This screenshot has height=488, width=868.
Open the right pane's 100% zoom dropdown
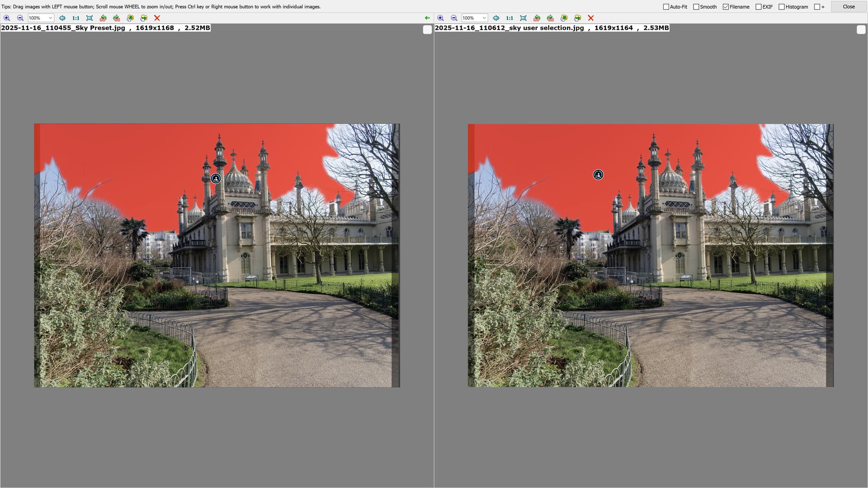coord(484,18)
